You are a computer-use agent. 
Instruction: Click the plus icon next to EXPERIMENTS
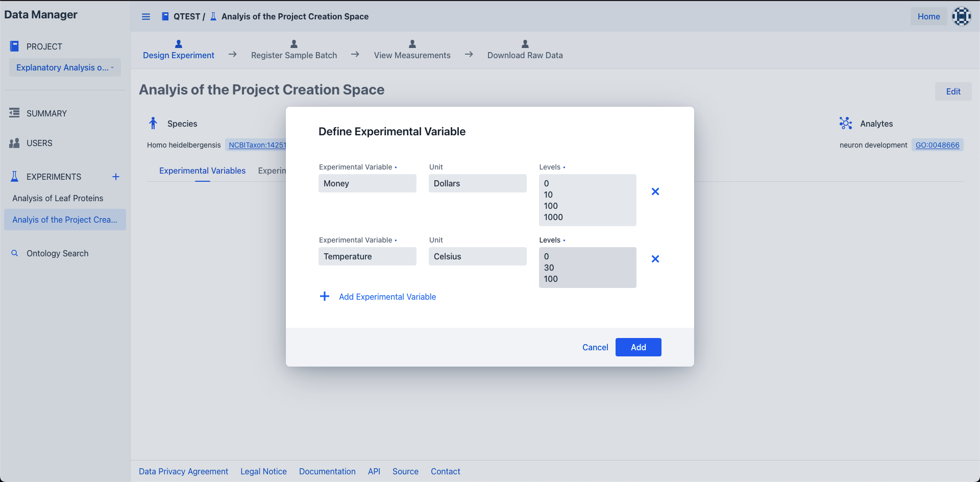[x=116, y=177]
